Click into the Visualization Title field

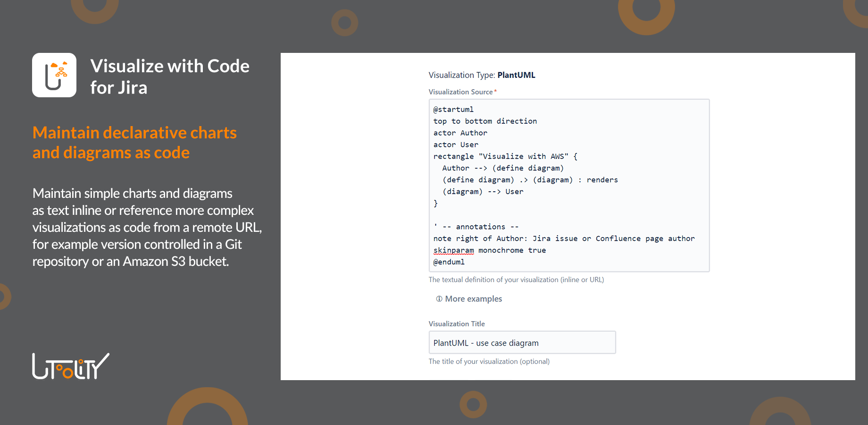tap(522, 343)
